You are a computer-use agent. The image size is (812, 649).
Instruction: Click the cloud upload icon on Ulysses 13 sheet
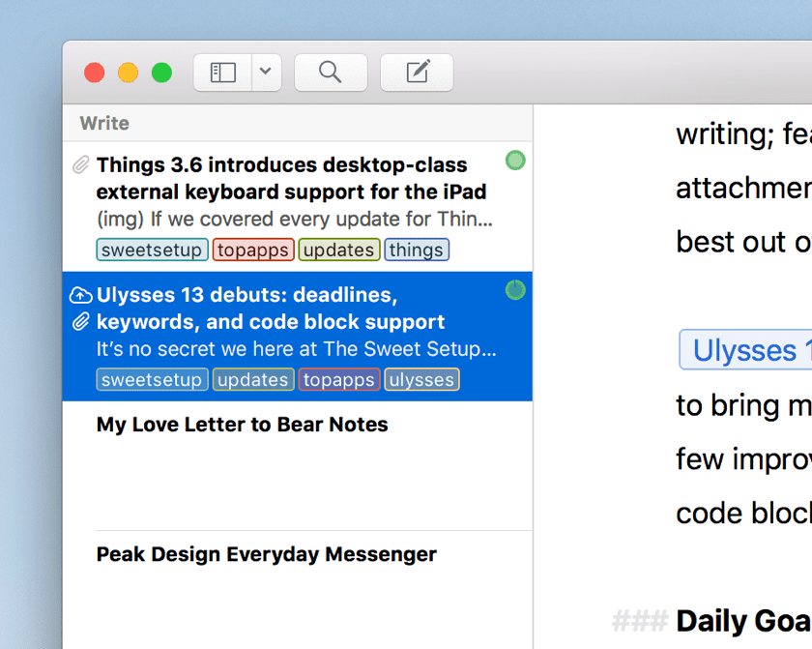(80, 295)
